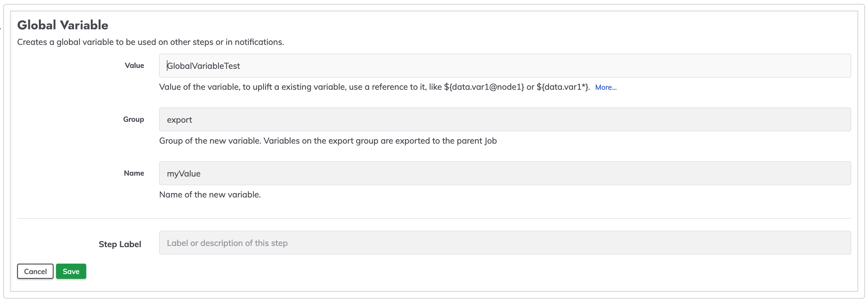The width and height of the screenshot is (868, 301).
Task: Click the GlobalVariableTest text in Value
Action: (204, 66)
